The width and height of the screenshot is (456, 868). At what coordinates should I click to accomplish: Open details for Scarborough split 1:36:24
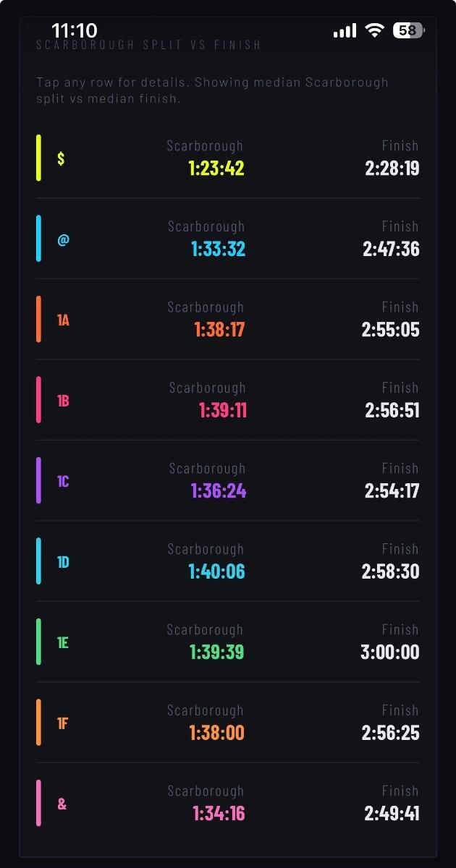(x=219, y=491)
